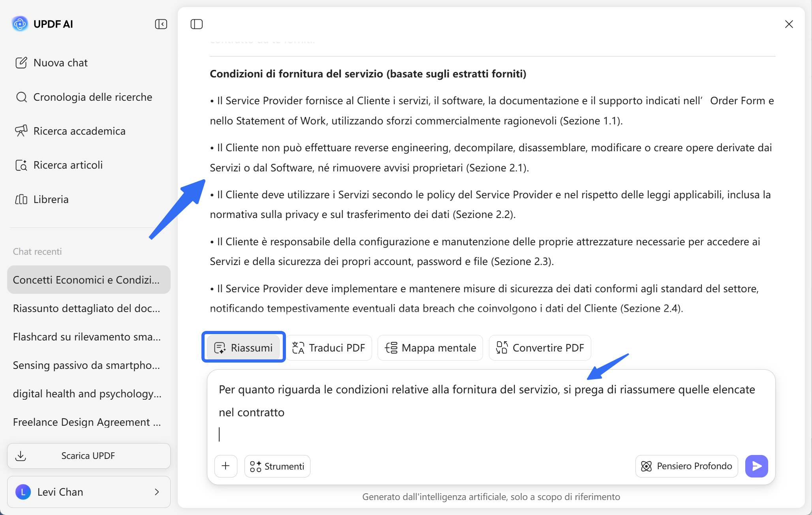Image resolution: width=812 pixels, height=515 pixels.
Task: Click inside the message input field
Action: (x=490, y=411)
